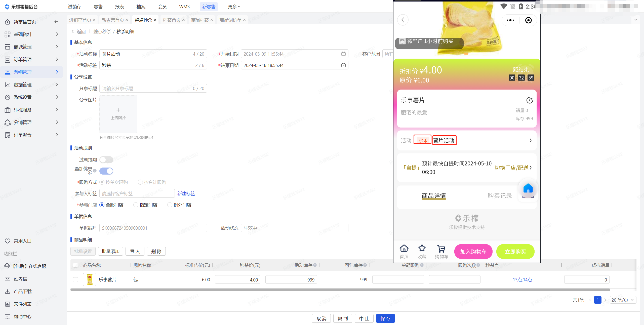The width and height of the screenshot is (644, 325).
Task: Switch to 新零售首页 tab
Action: tap(113, 20)
